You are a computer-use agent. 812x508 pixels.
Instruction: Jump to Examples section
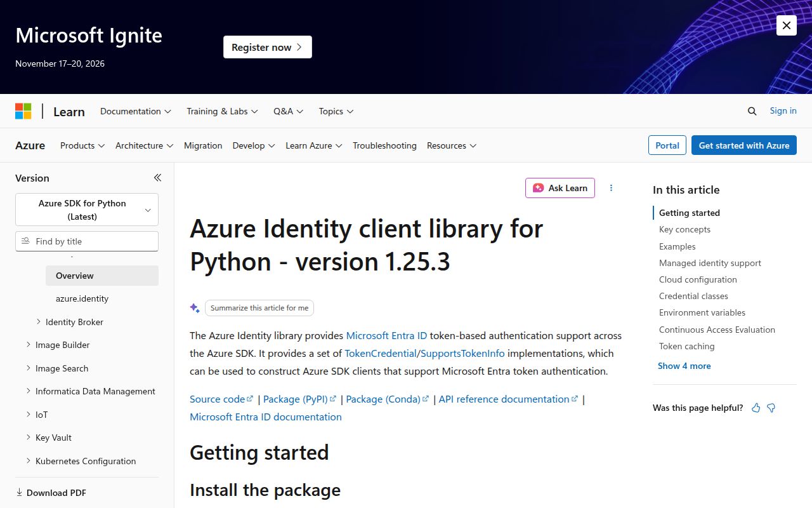678,246
